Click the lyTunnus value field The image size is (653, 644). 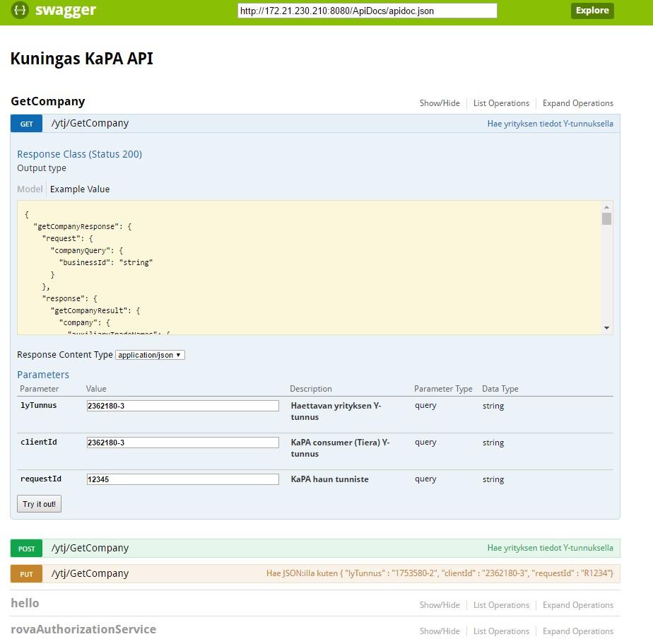(183, 406)
